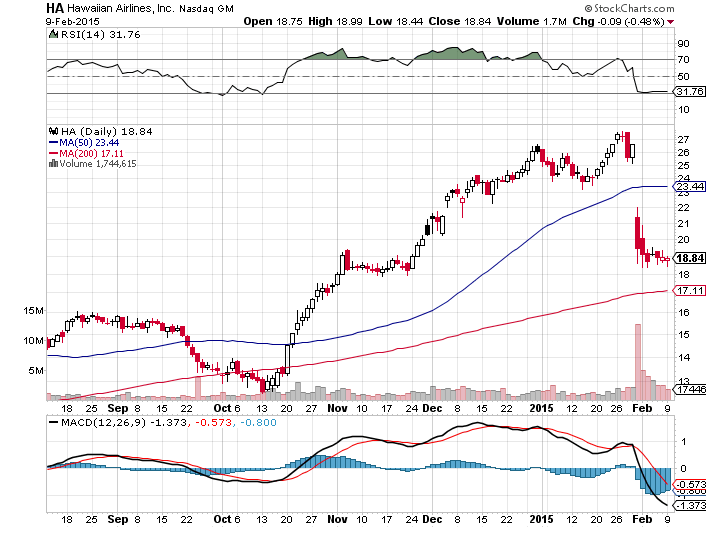Click the MACD(12,26,9) -1.373 legend label
This screenshot has width=723, height=533.
tap(124, 423)
